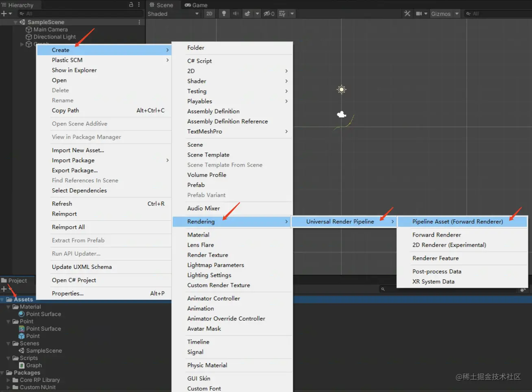The height and width of the screenshot is (392, 532).
Task: Open the Import Package submenu arrow
Action: pyautogui.click(x=167, y=160)
